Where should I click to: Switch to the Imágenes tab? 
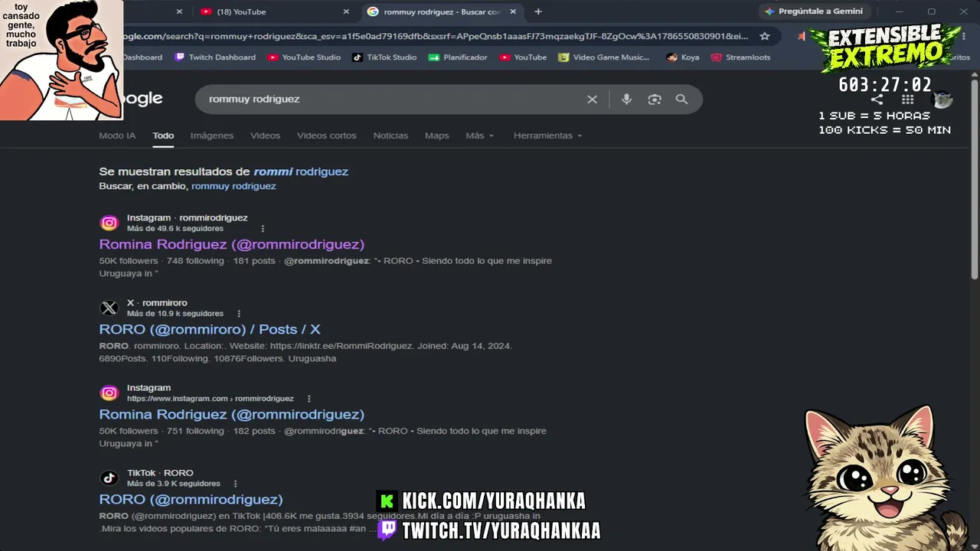(x=212, y=135)
